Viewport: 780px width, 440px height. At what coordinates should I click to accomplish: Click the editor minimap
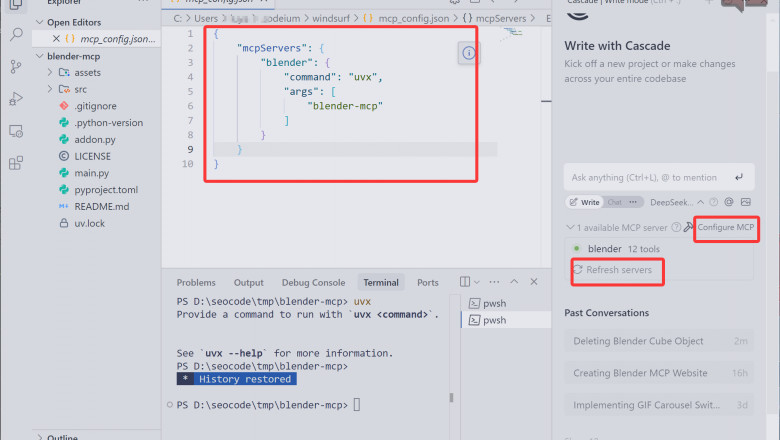(x=512, y=34)
